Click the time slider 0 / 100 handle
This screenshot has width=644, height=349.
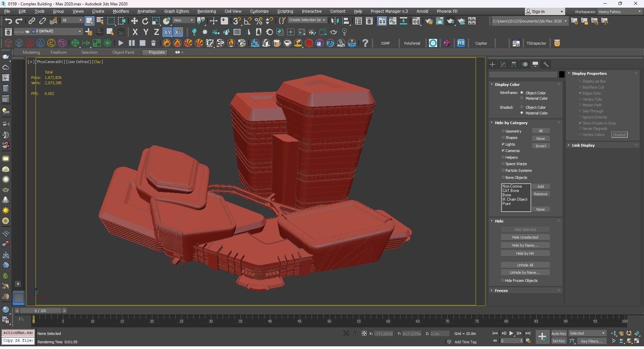coord(41,311)
